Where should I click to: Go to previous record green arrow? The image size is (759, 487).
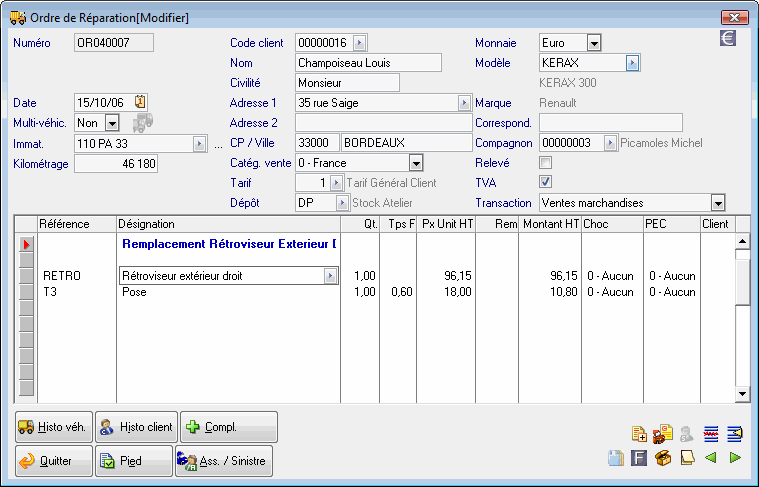[x=711, y=458]
